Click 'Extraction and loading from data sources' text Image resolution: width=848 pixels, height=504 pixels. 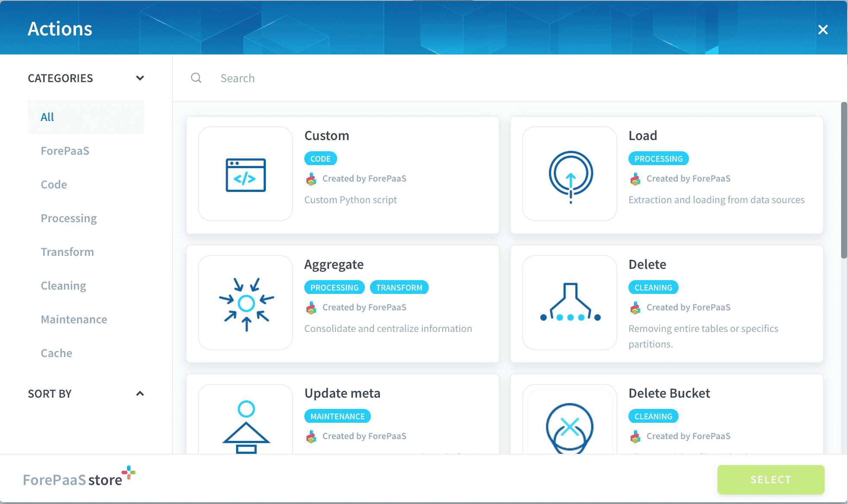click(x=717, y=200)
